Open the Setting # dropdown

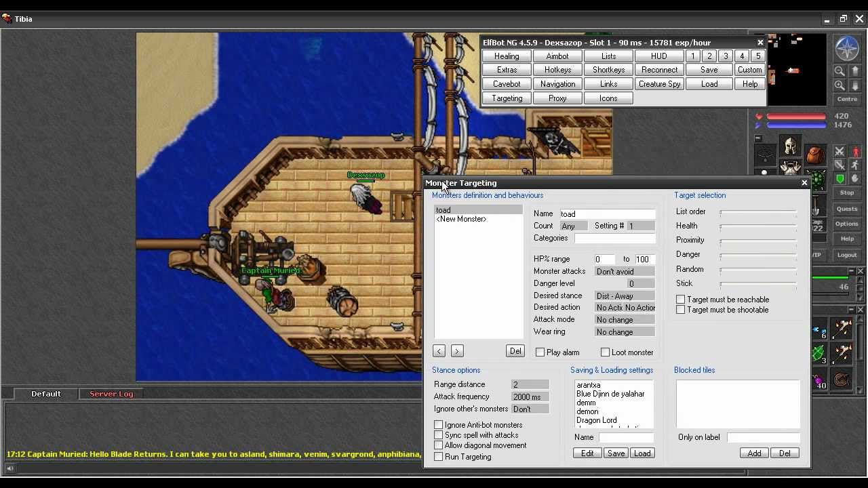641,226
